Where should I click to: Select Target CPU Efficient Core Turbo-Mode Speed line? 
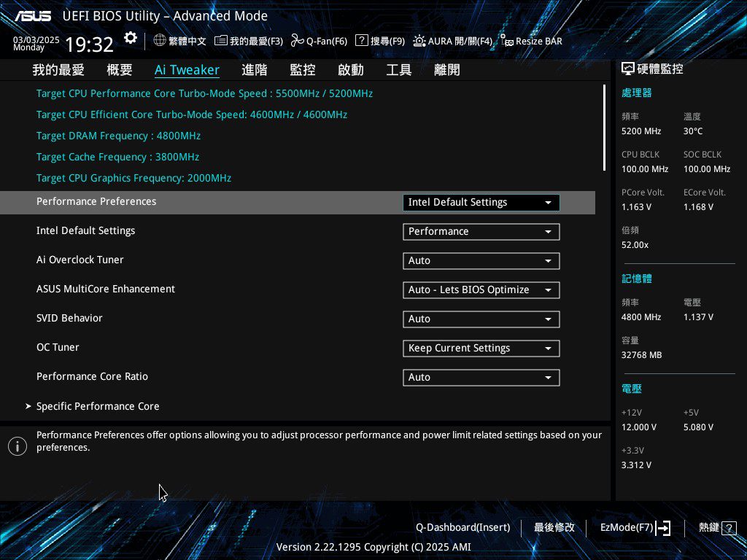192,114
